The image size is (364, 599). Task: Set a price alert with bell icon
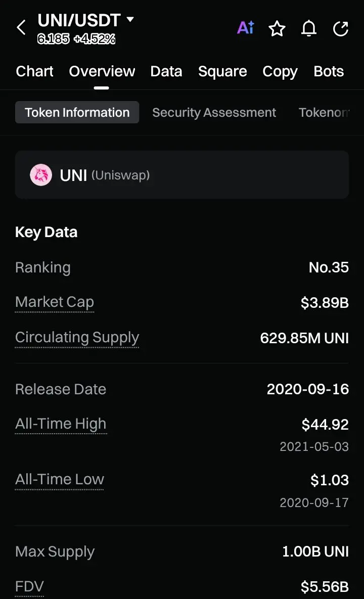pos(309,29)
